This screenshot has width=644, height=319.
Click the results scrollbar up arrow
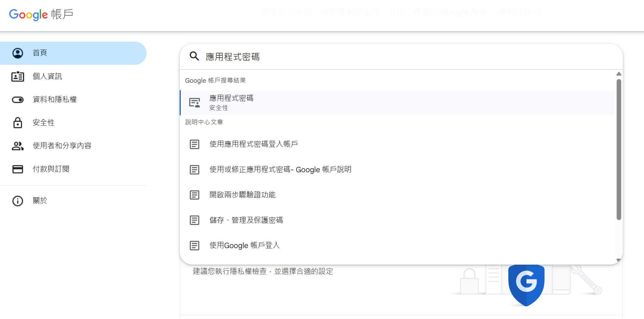(x=619, y=74)
